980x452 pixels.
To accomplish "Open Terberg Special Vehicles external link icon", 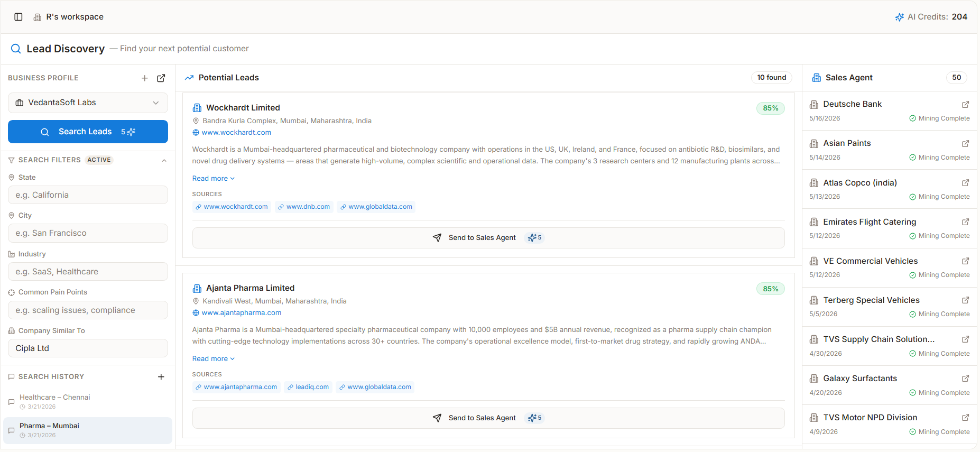I will (965, 300).
